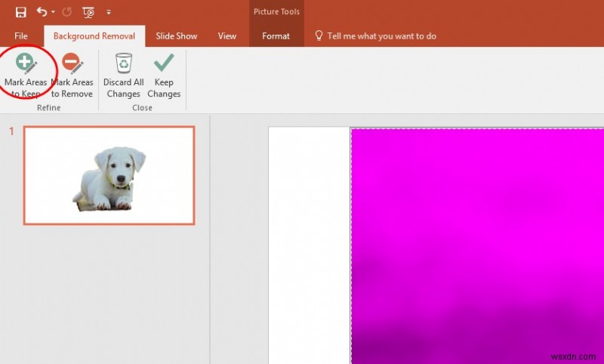Open Customize Quick Access Toolbar dropdown
The height and width of the screenshot is (364, 604).
(109, 12)
